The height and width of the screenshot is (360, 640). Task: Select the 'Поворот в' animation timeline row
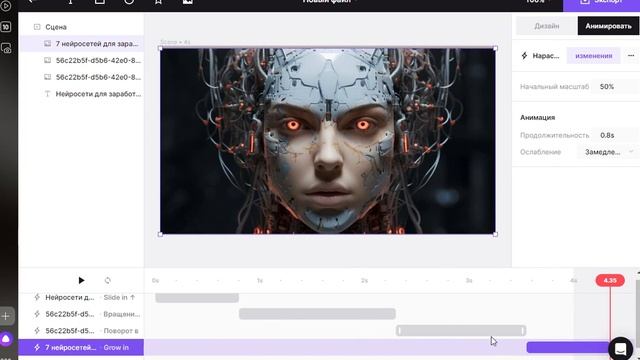point(81,331)
